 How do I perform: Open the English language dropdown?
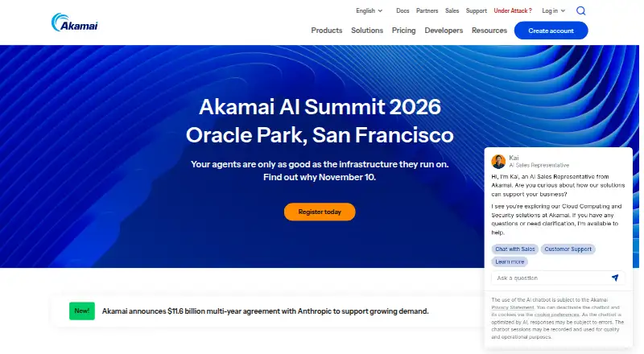tap(369, 10)
